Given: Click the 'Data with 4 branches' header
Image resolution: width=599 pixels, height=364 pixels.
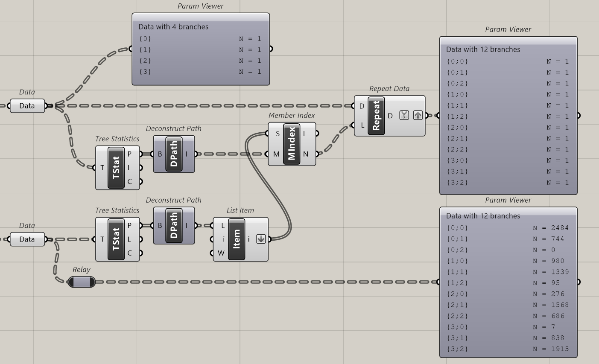Looking at the screenshot, I should click(x=173, y=26).
